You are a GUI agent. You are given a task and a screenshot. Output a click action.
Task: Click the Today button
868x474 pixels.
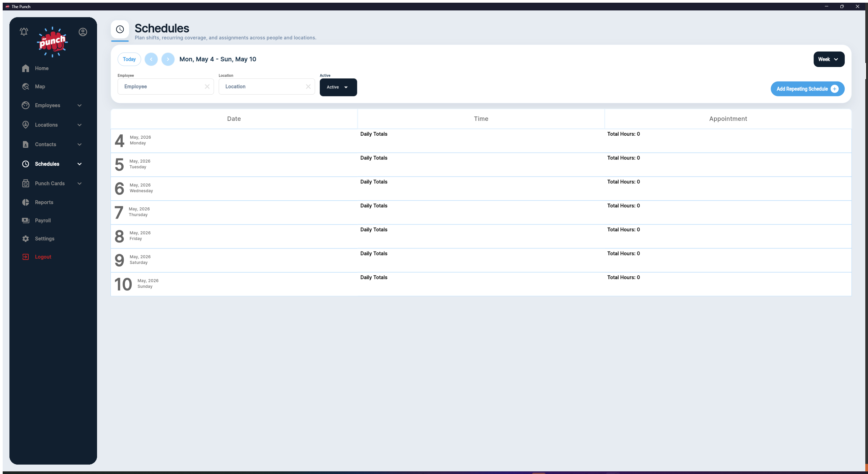coord(129,59)
